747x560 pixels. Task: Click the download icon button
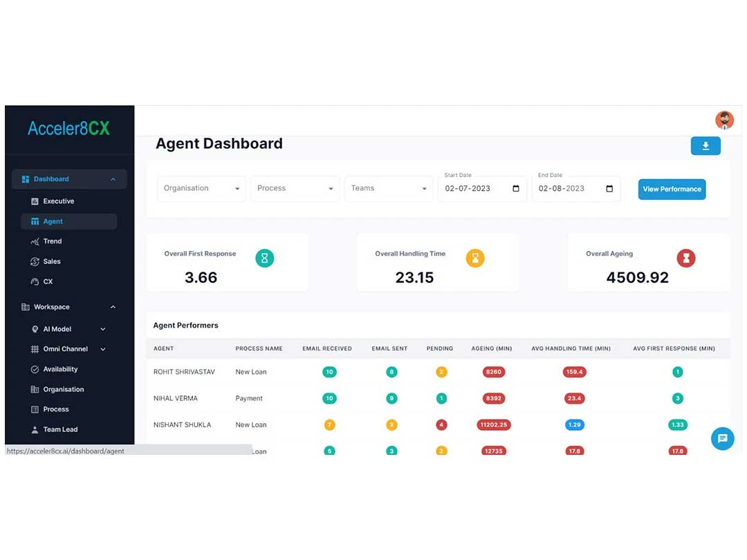[705, 146]
